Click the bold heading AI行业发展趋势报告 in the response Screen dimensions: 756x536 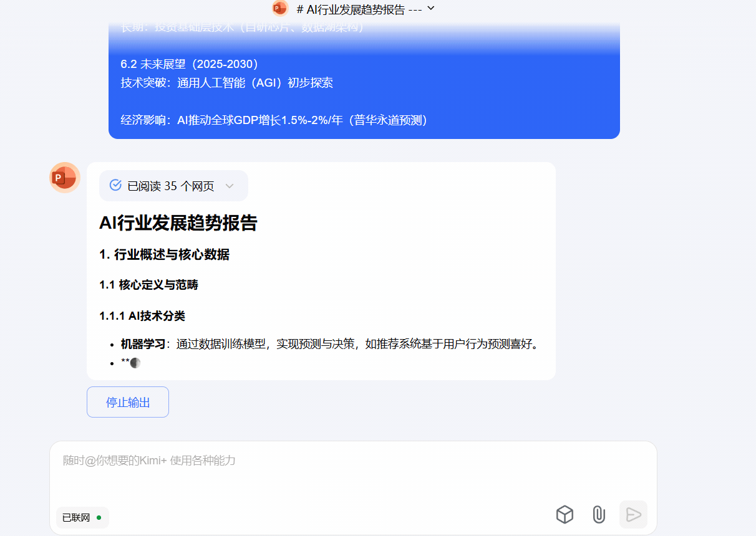(178, 223)
